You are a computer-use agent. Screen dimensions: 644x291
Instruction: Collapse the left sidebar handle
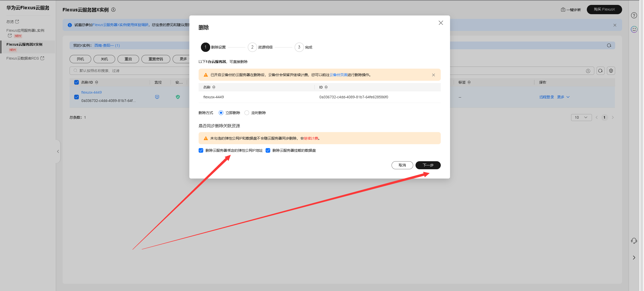tap(58, 151)
